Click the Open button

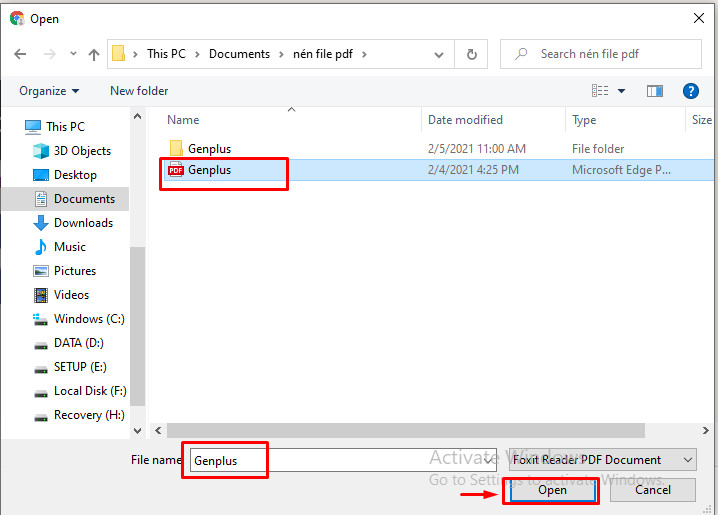point(552,490)
